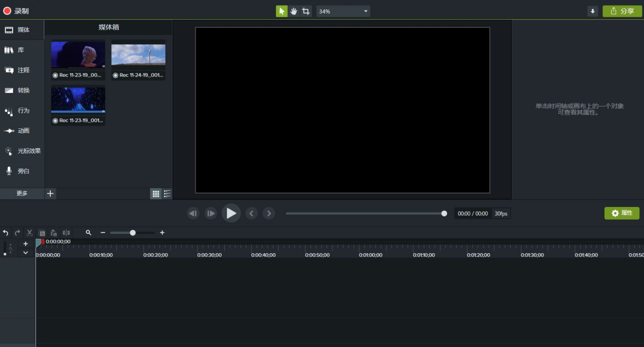Click the 分享 share button
644x347 pixels.
click(x=622, y=11)
